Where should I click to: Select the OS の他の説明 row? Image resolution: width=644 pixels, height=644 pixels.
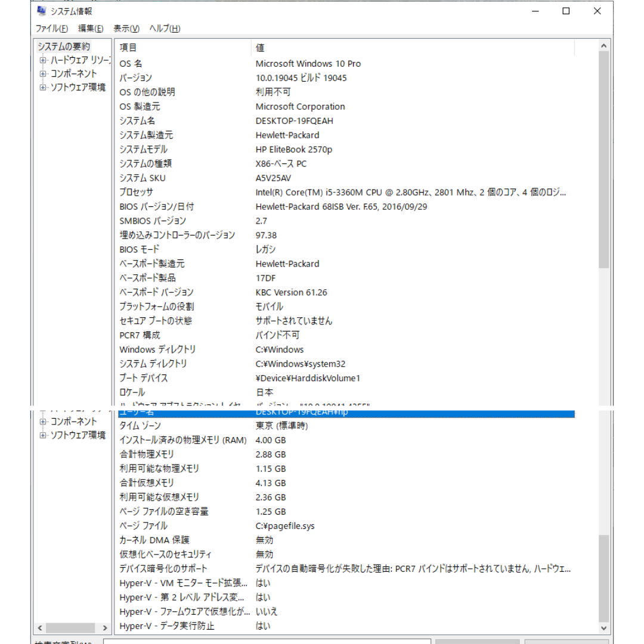point(346,92)
